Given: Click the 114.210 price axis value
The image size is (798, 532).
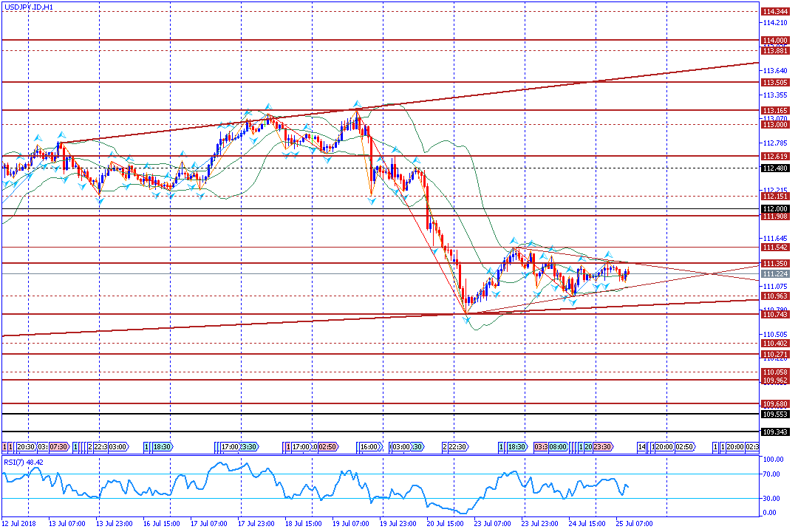Looking at the screenshot, I should [774, 23].
